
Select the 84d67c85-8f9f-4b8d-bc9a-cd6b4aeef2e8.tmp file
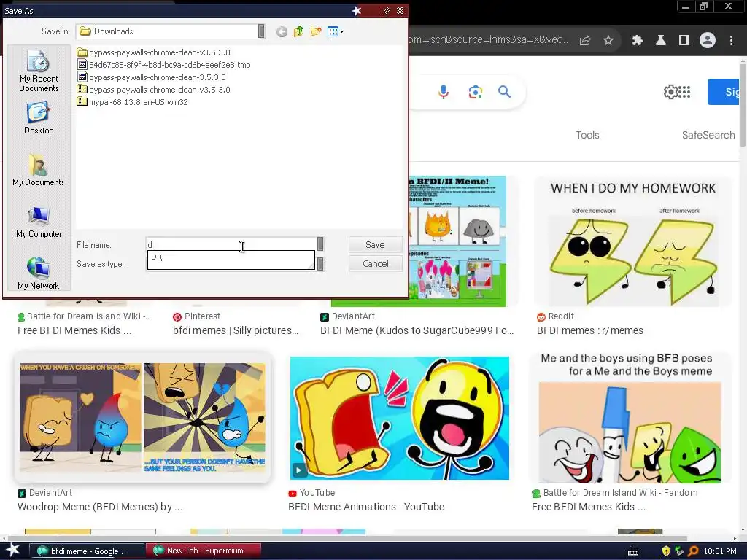163,65
